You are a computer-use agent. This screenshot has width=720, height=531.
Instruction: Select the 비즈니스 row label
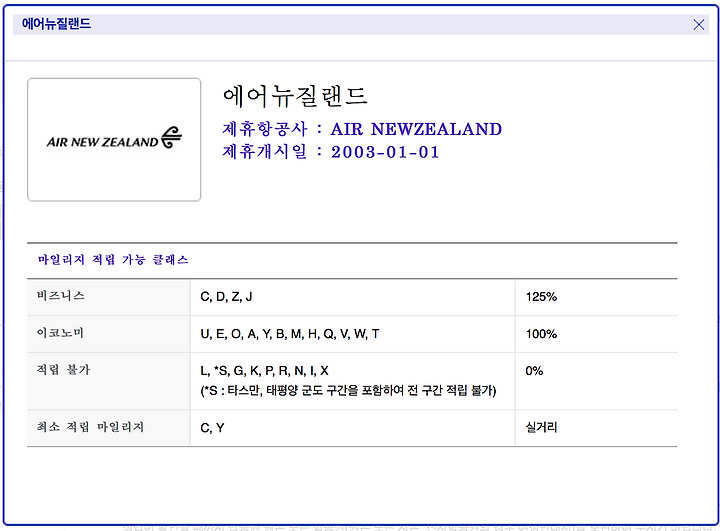click(x=61, y=296)
